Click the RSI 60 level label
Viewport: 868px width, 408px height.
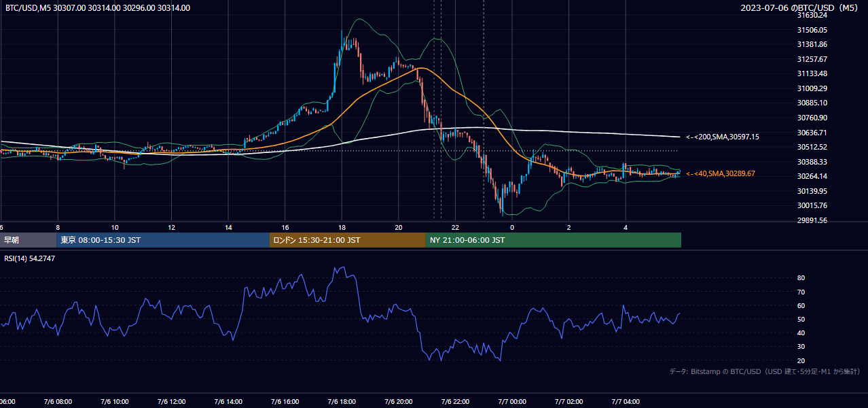click(801, 305)
